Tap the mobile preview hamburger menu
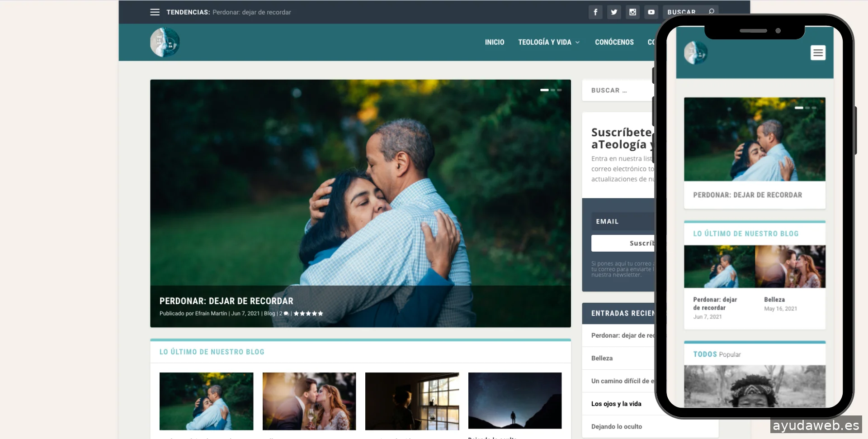This screenshot has width=868, height=439. pyautogui.click(x=817, y=53)
